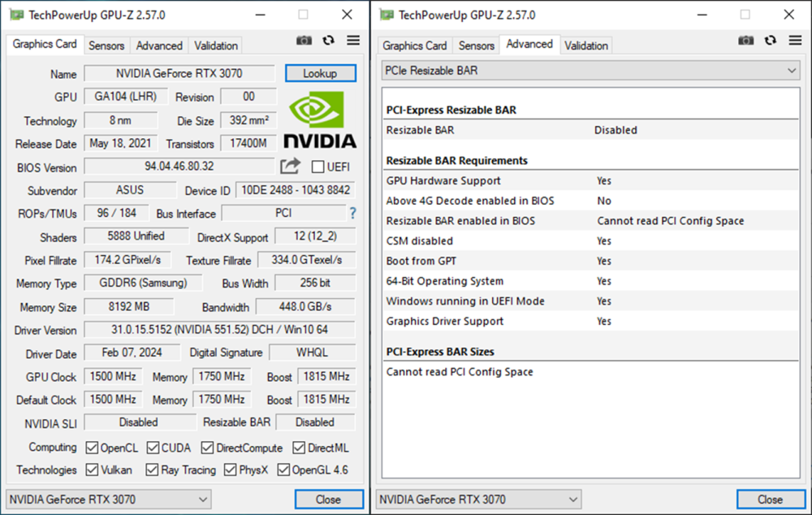The width and height of the screenshot is (812, 515).
Task: Click the NVIDIA logo image
Action: pos(320,119)
